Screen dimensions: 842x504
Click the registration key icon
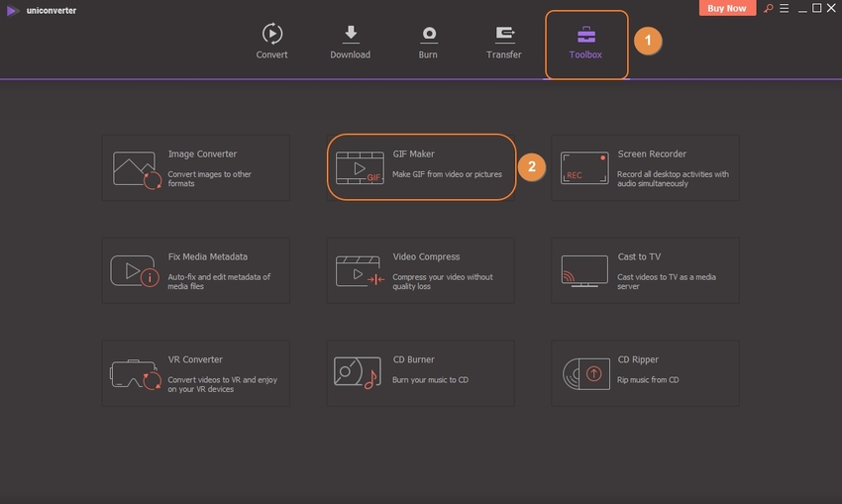pos(768,9)
